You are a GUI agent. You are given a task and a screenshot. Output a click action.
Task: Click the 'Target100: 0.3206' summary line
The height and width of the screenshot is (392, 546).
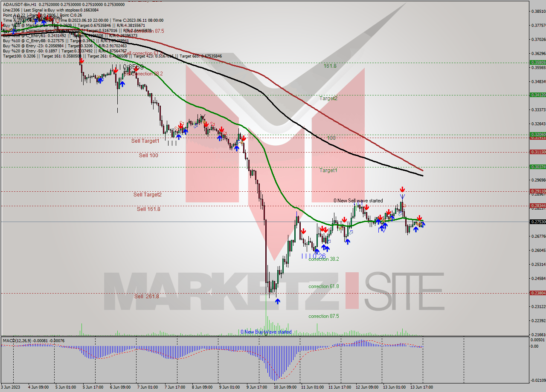click(x=112, y=56)
